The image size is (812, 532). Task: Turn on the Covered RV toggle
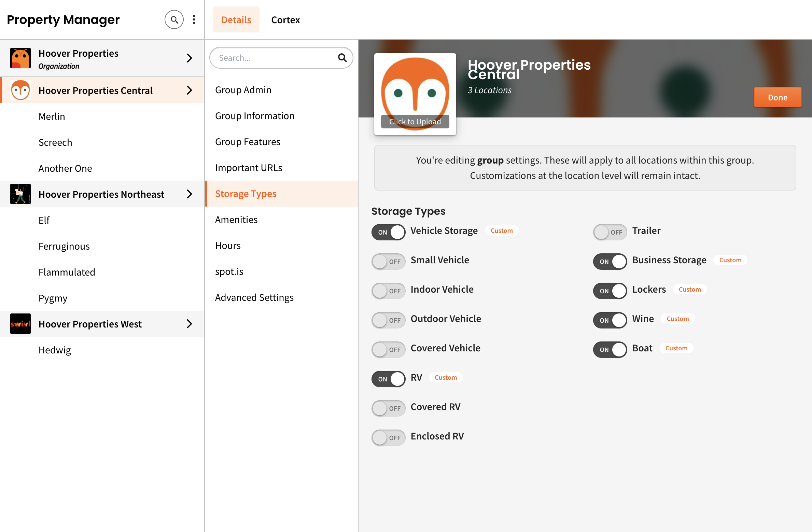pyautogui.click(x=389, y=408)
